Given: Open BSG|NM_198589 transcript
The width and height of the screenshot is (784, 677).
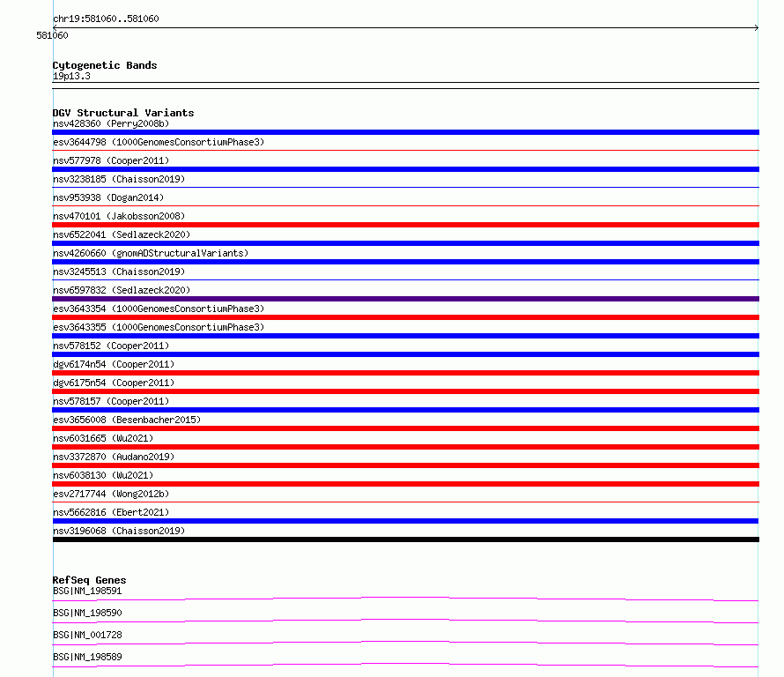Looking at the screenshot, I should 87,657.
